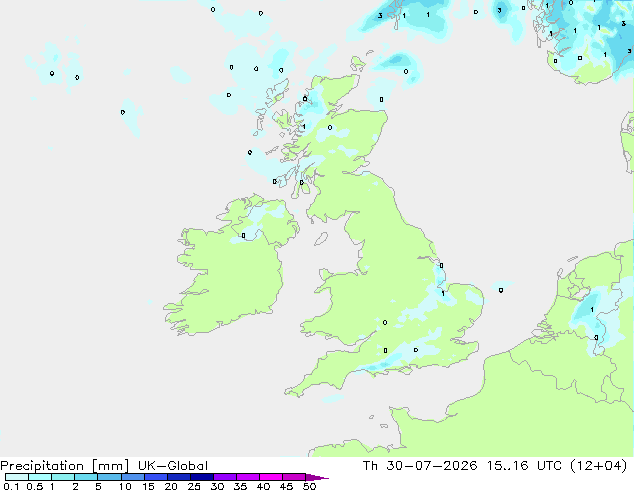The height and width of the screenshot is (490, 634).
Task: Pick the 1–2 mm legend color swatch
Action: [63, 477]
